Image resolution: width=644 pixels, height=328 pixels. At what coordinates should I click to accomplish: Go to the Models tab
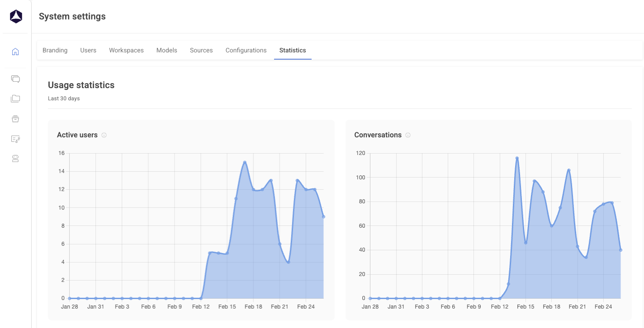[167, 50]
